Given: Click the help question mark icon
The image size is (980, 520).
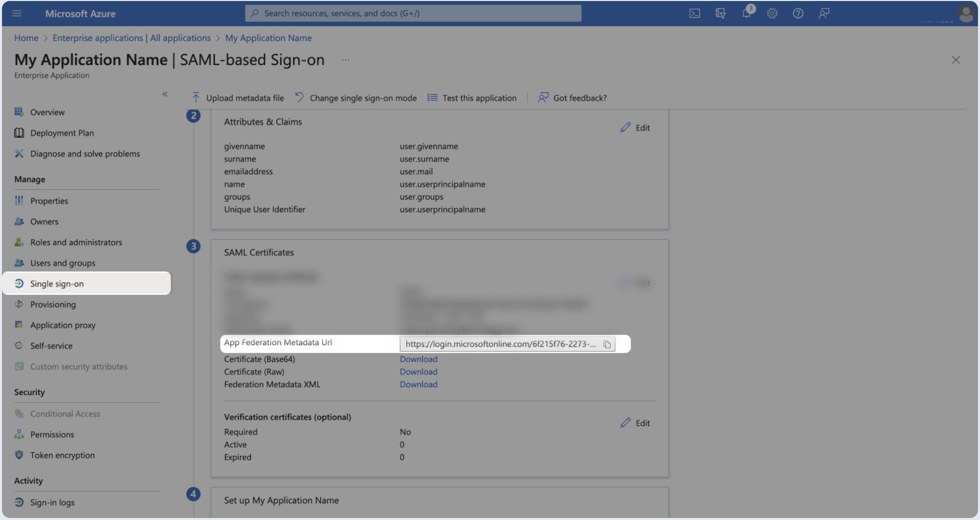Looking at the screenshot, I should [798, 13].
